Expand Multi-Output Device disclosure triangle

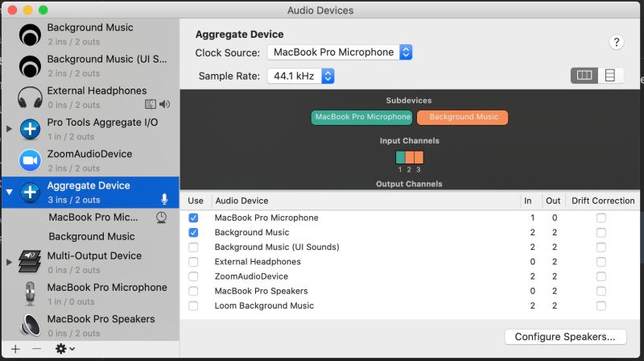click(9, 262)
